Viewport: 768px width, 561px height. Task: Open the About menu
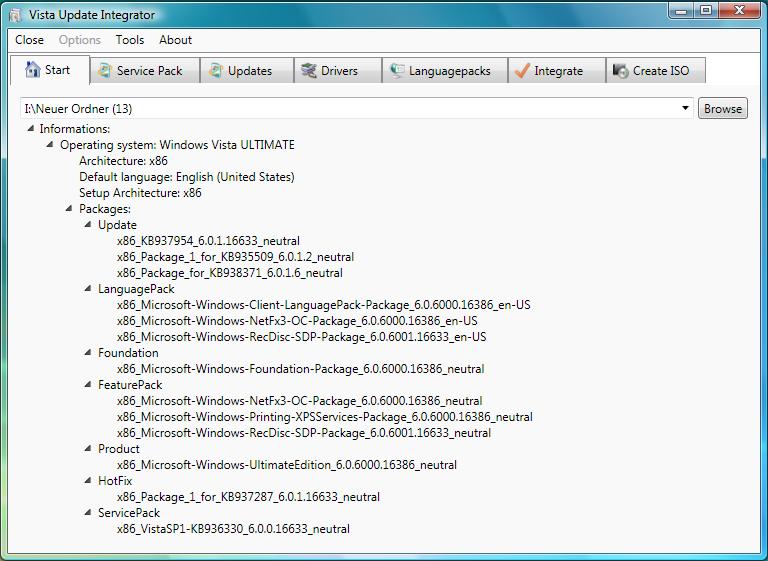[175, 40]
